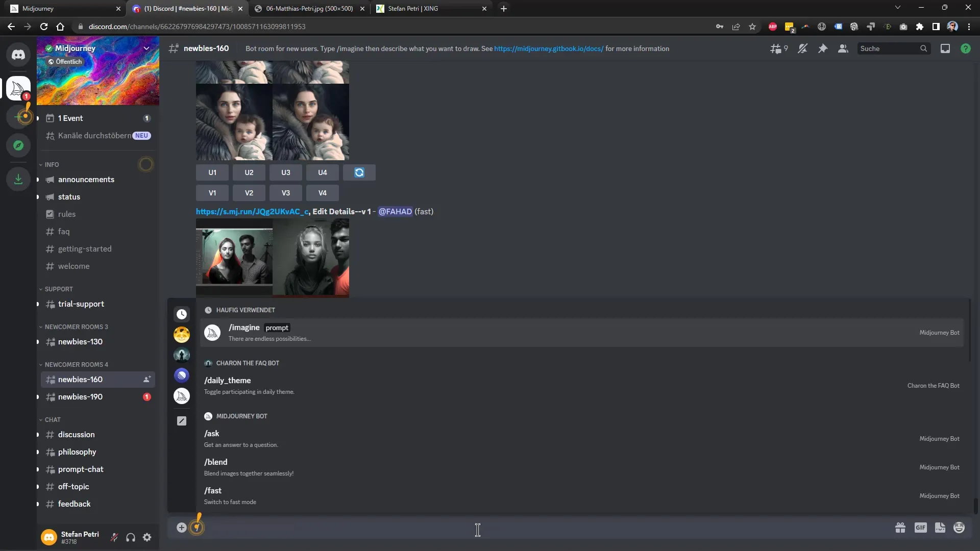The width and height of the screenshot is (980, 551).
Task: Click the V4 variation button
Action: tap(323, 193)
